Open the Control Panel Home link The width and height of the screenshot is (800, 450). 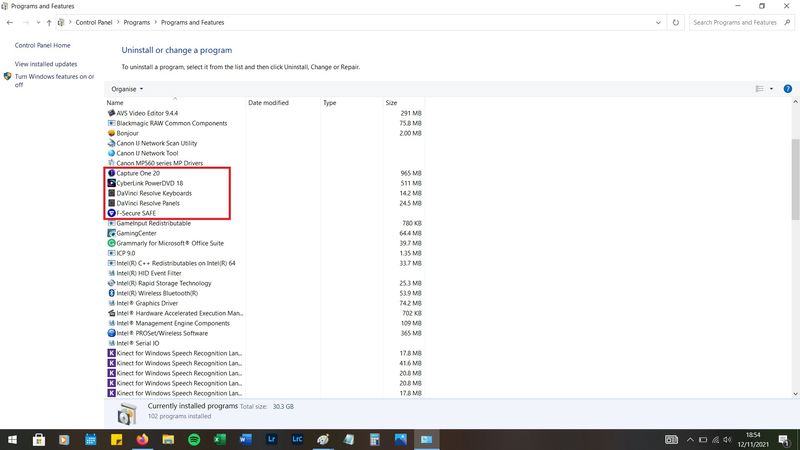click(42, 45)
